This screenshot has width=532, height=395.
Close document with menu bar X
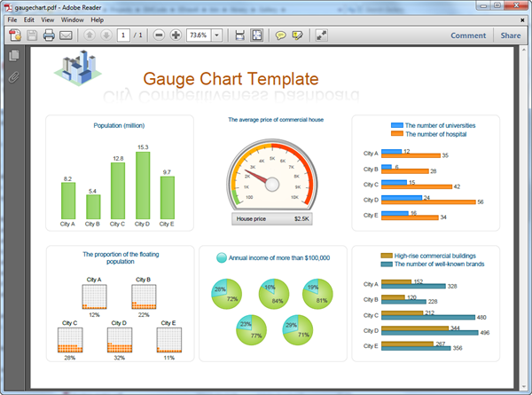pos(522,20)
